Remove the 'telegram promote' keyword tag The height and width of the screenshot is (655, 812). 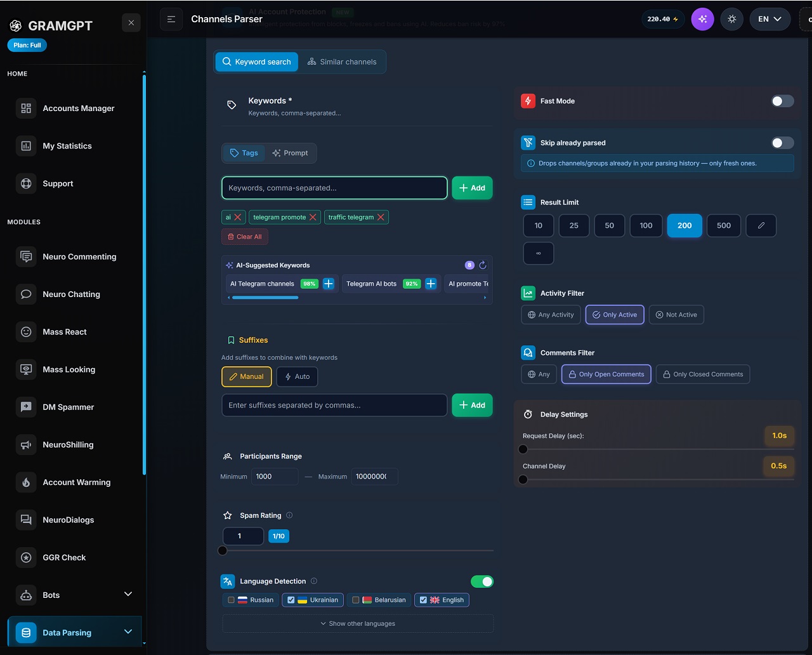pos(313,217)
